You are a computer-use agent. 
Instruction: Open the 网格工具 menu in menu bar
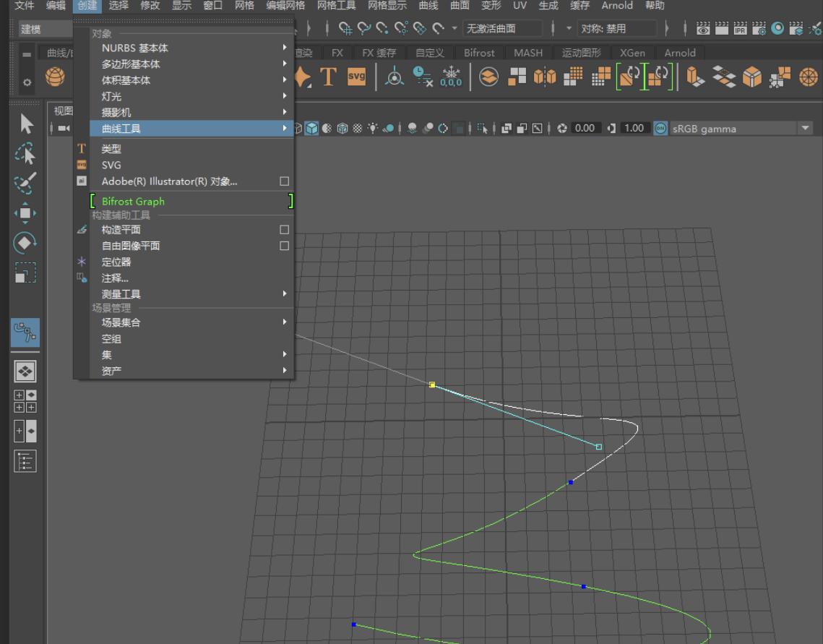(x=336, y=6)
